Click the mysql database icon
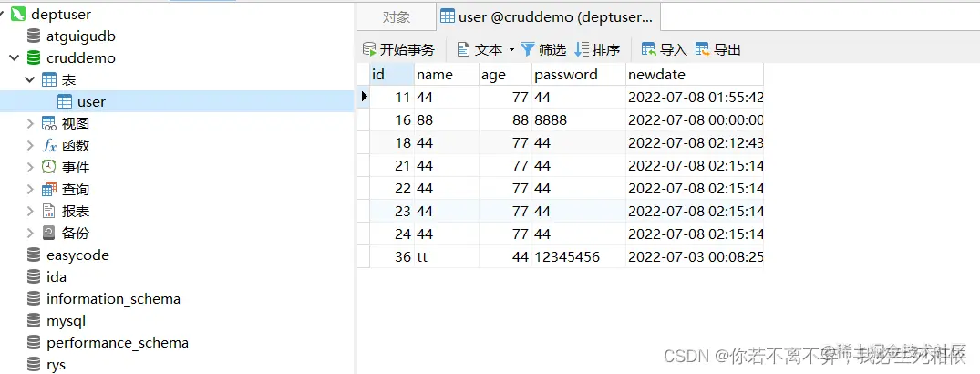This screenshot has height=374, width=980. (34, 321)
